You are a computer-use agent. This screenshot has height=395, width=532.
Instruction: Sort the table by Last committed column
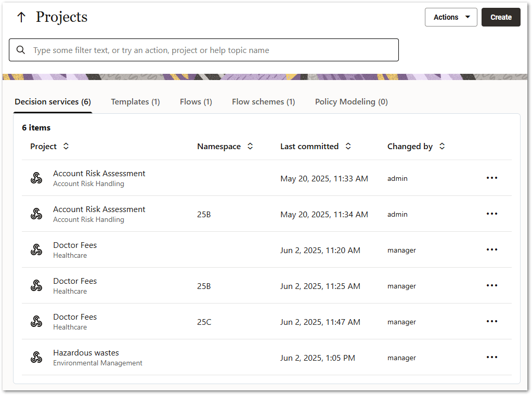[347, 146]
